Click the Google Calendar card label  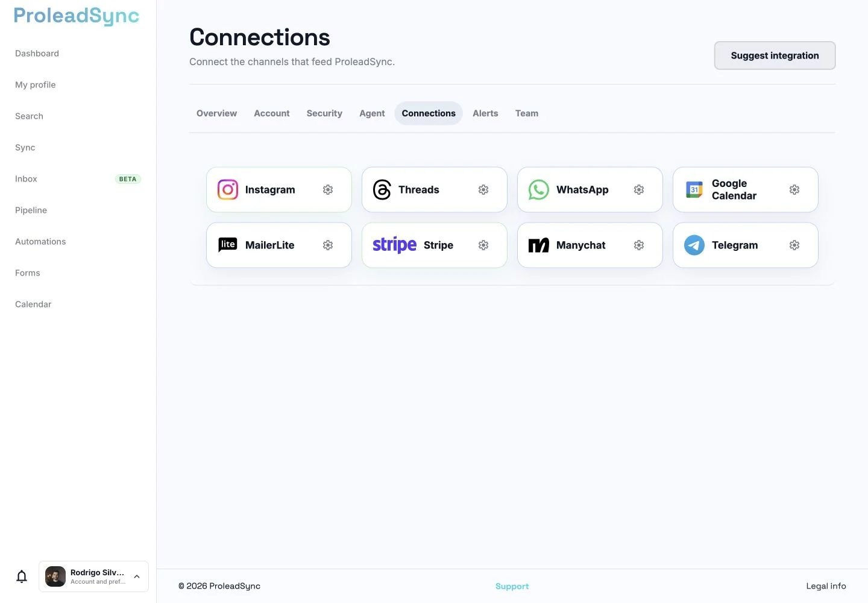click(x=734, y=190)
